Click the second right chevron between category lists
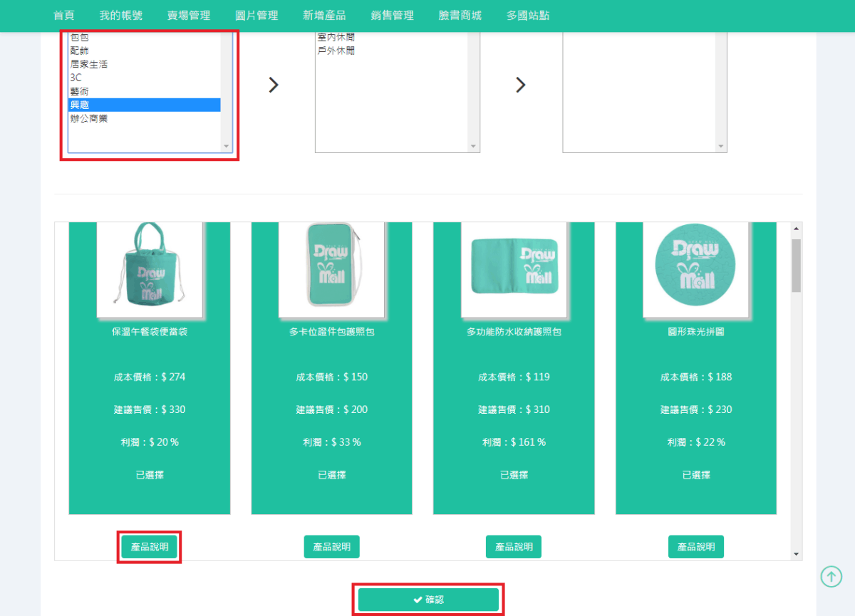 tap(520, 85)
